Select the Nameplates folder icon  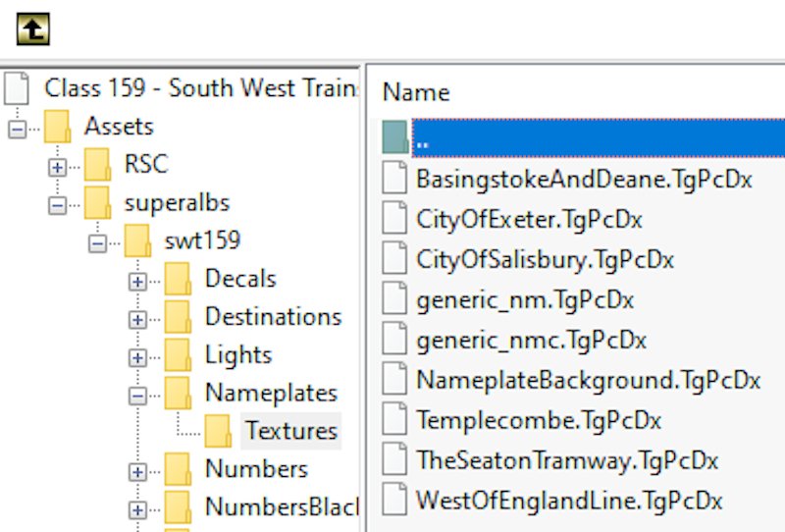click(x=178, y=393)
